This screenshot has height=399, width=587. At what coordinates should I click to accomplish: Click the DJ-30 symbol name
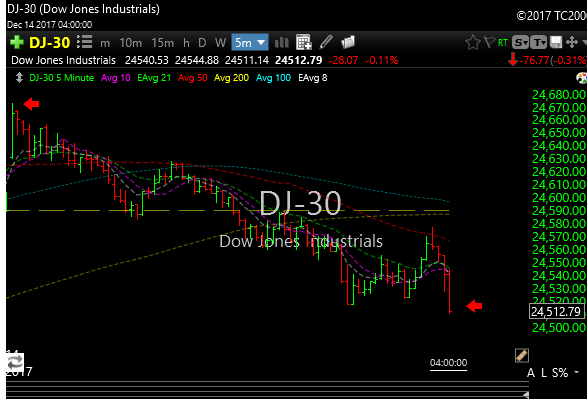point(49,43)
